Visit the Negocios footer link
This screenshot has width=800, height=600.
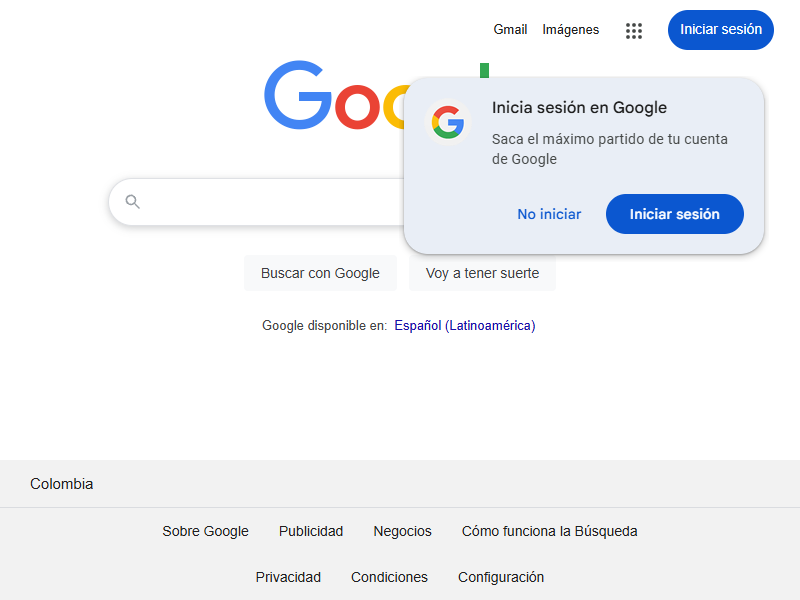tap(402, 531)
